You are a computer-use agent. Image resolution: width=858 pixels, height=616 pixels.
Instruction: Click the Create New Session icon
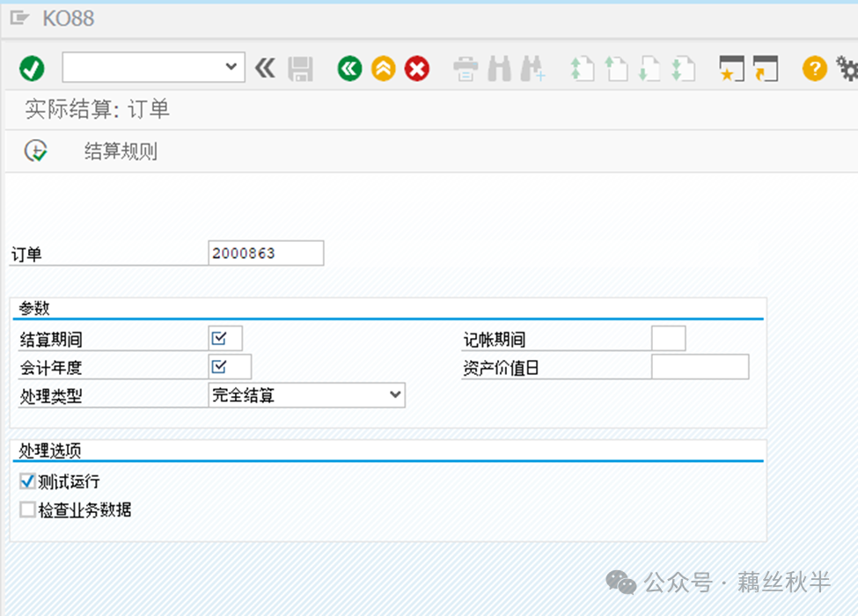click(731, 69)
